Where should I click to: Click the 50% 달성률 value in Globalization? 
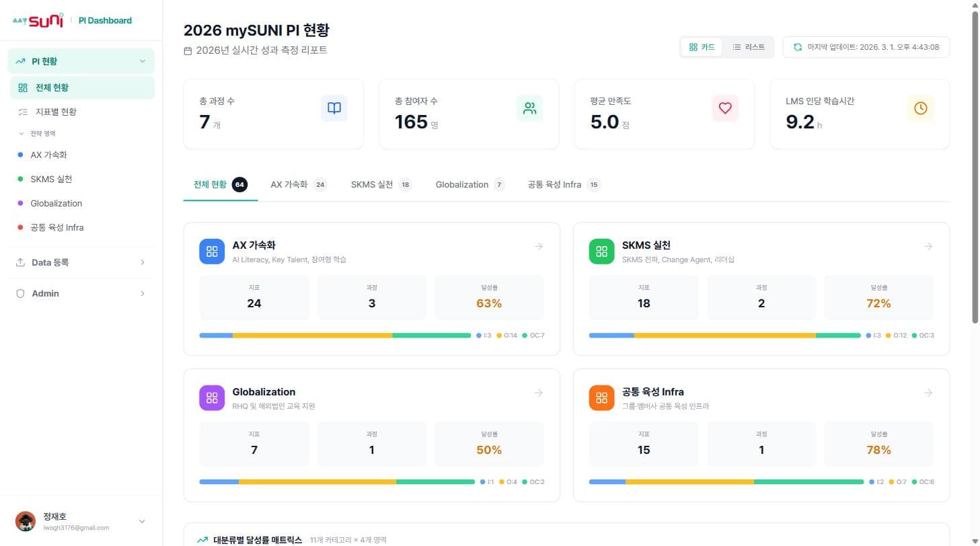point(489,450)
